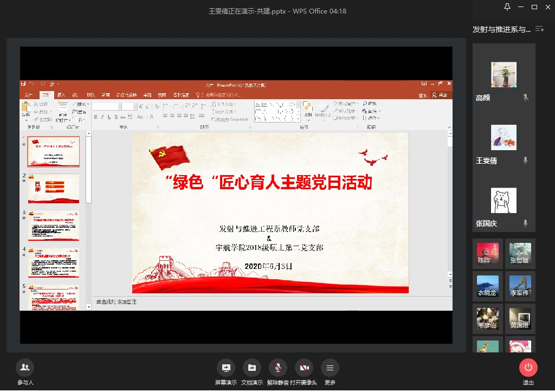Screen dimensions: 555x392
Task: Select 陈阵's participant tile
Action: [488, 254]
